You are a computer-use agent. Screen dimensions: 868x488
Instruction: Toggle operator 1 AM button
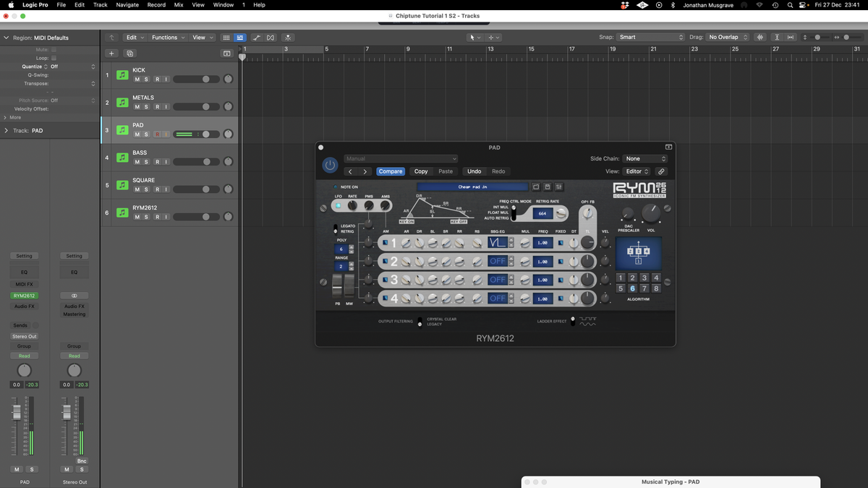coord(386,243)
